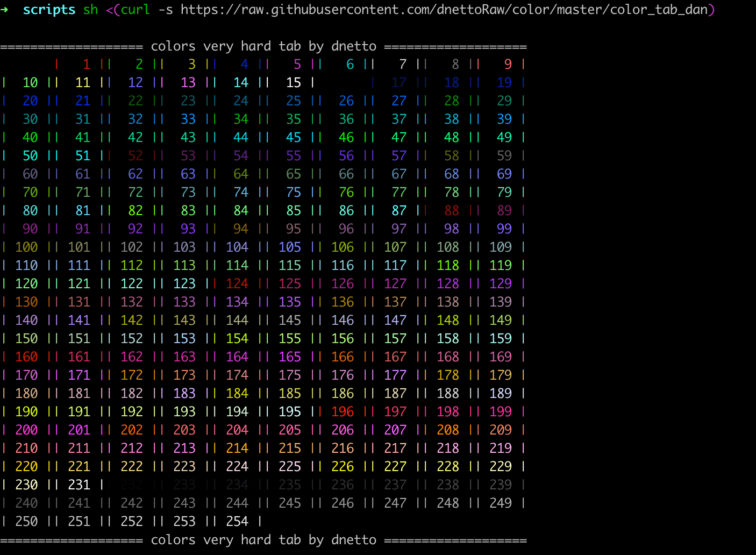Click blue color cell 21

click(83, 101)
